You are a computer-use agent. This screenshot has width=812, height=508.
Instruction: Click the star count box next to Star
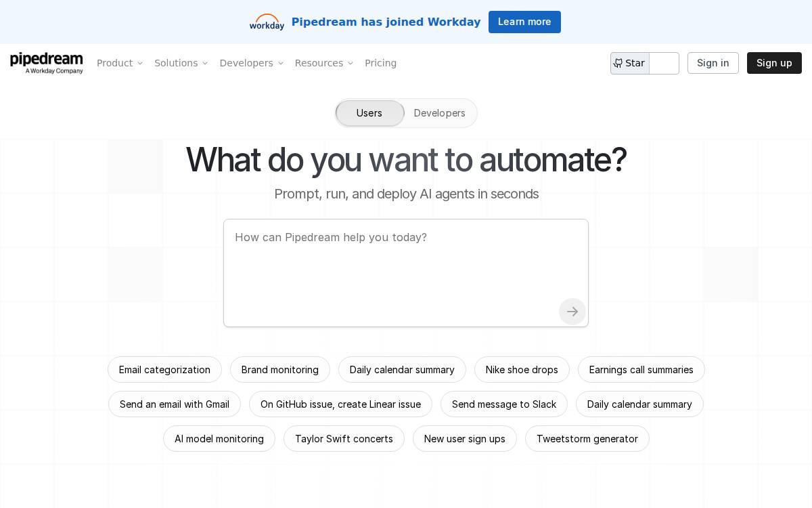[x=664, y=63]
